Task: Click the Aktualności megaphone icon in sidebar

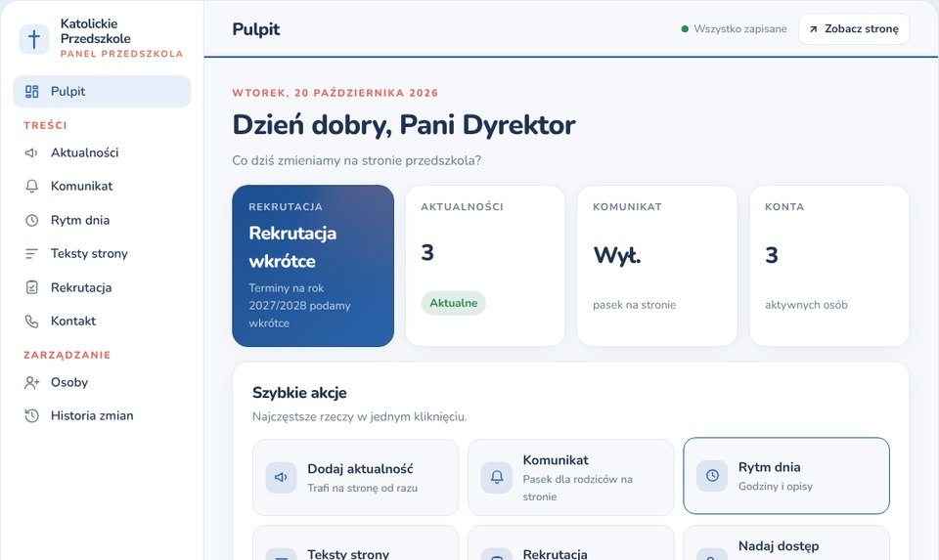Action: pos(31,153)
